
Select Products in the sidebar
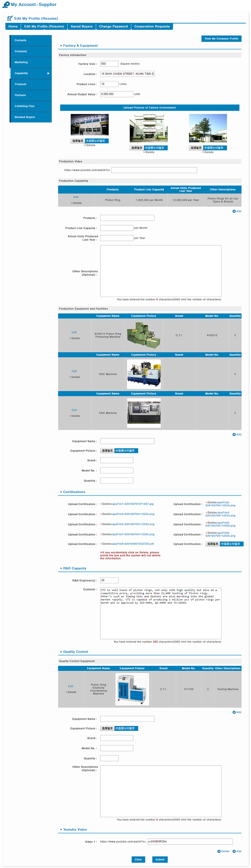point(31,84)
